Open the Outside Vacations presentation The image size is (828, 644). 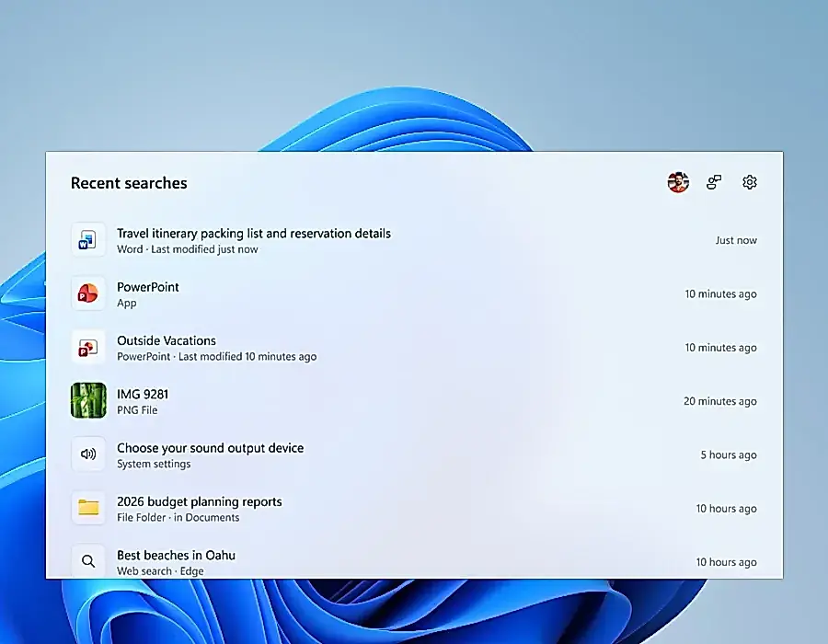tap(414, 348)
